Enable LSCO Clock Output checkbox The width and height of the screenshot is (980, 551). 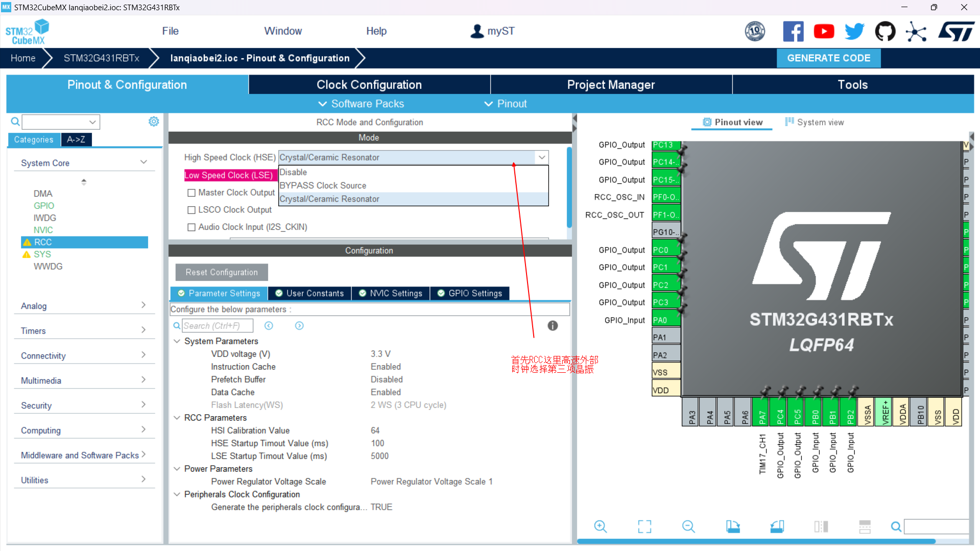[192, 210]
